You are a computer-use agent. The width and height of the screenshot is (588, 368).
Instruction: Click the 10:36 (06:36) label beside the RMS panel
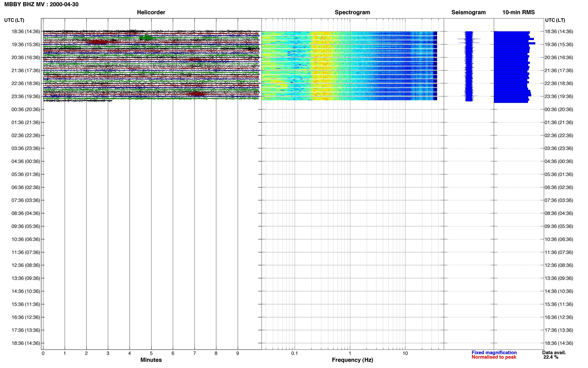(x=559, y=240)
